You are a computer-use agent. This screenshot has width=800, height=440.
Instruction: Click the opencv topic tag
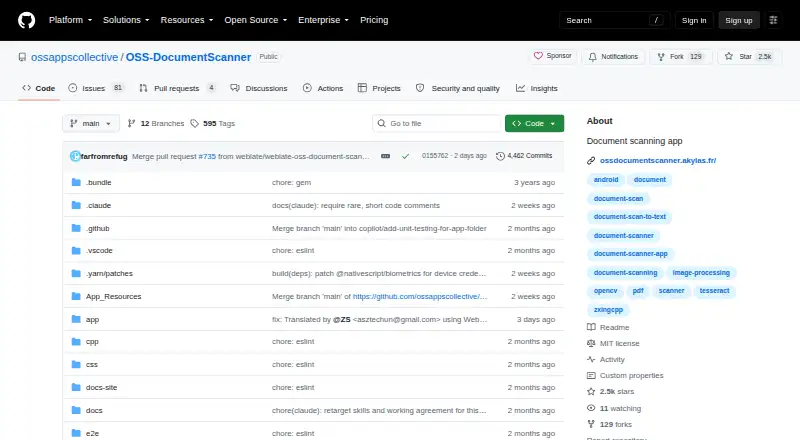click(x=605, y=290)
